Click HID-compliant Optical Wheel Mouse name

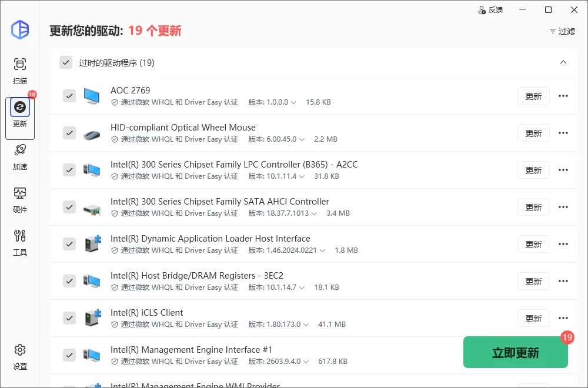[x=183, y=128]
